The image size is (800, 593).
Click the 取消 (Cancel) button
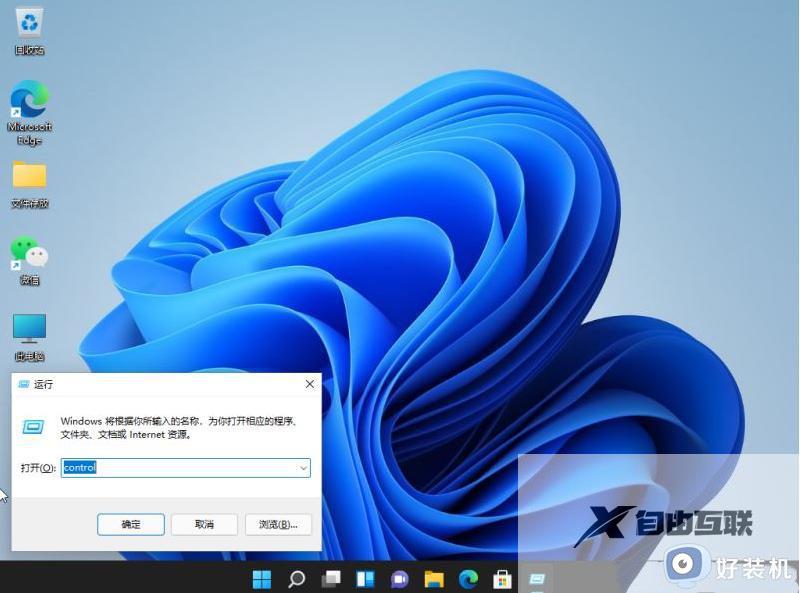coord(204,524)
